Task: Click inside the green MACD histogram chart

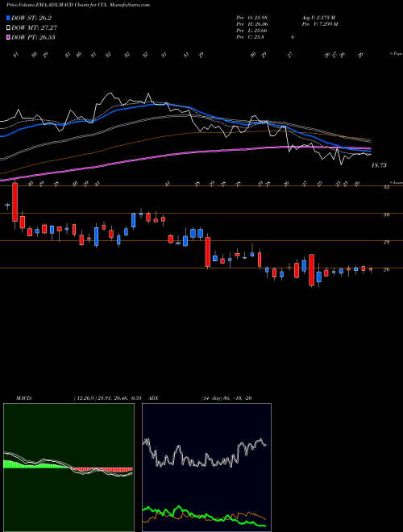Action: pos(69,468)
